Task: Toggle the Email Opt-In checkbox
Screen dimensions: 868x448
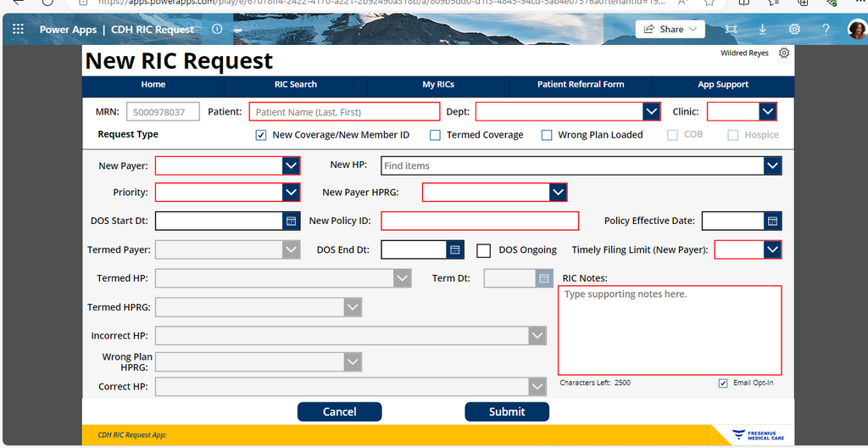Action: (x=723, y=384)
